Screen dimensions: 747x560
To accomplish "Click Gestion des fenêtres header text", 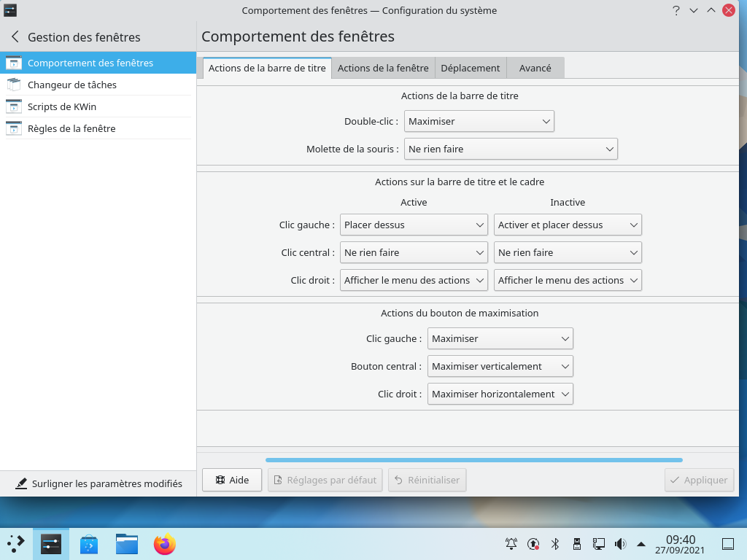I will [x=84, y=37].
